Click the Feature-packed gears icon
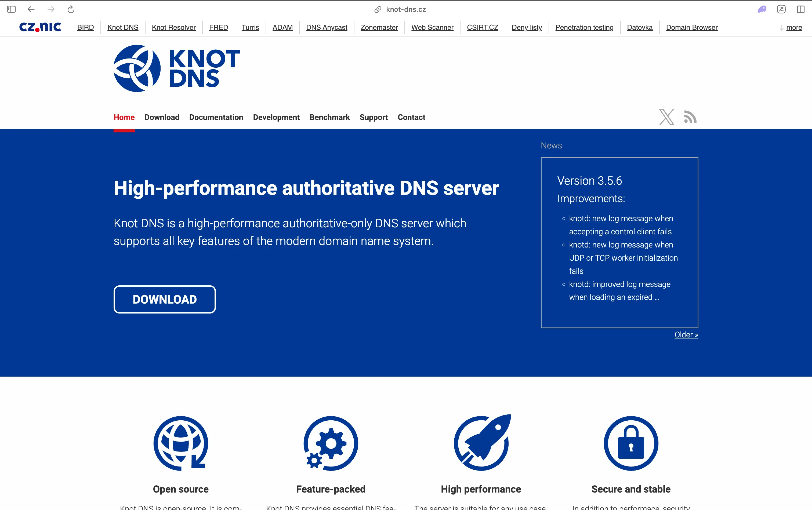The height and width of the screenshot is (510, 812). pyautogui.click(x=331, y=443)
